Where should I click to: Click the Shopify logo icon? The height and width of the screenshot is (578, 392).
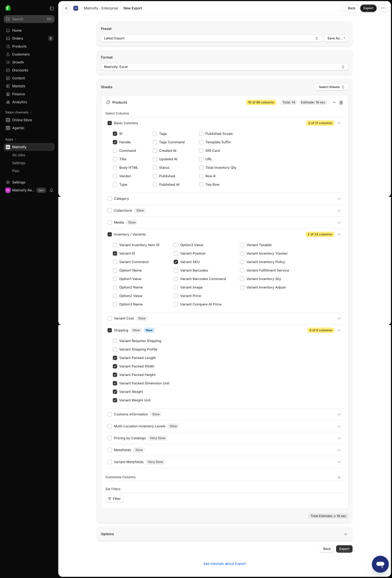pyautogui.click(x=8, y=8)
